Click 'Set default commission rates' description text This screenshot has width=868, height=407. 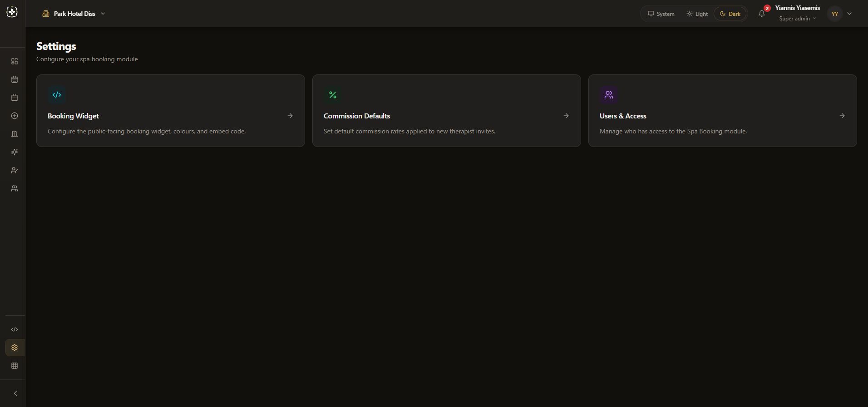tap(409, 131)
